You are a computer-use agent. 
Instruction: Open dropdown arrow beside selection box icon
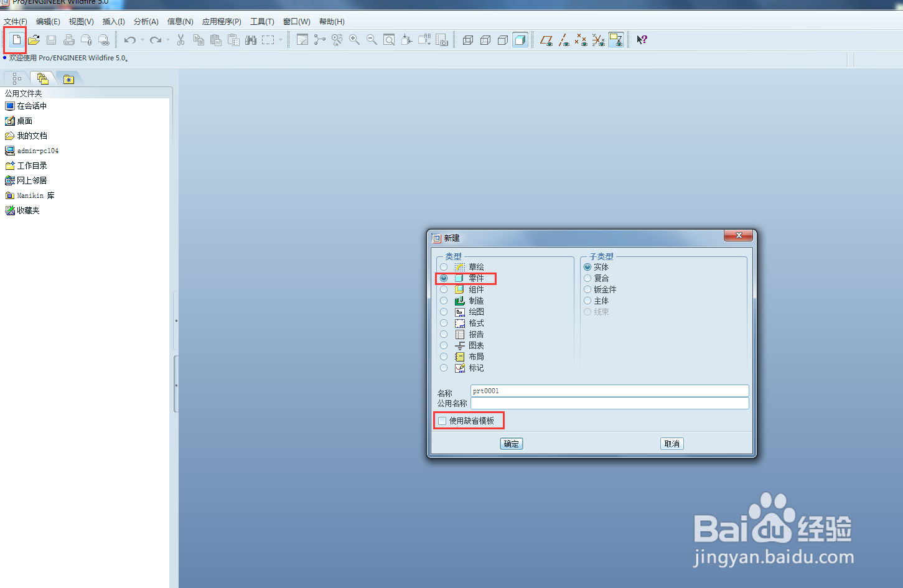[x=281, y=40]
